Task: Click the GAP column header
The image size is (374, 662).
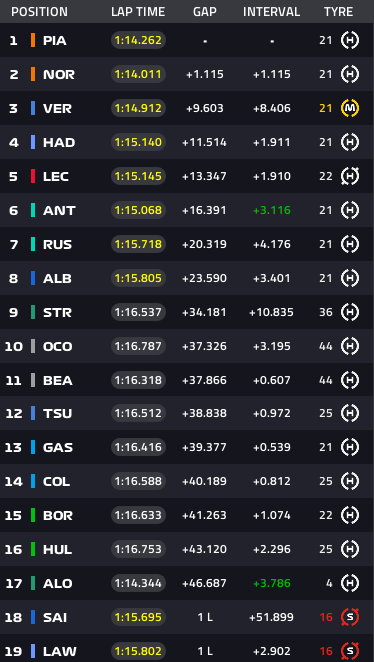Action: pos(205,12)
